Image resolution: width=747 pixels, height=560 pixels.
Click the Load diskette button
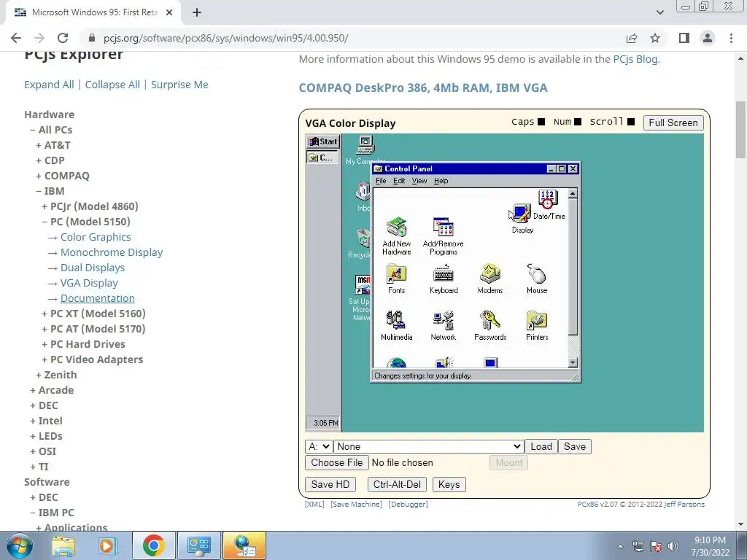click(x=541, y=447)
